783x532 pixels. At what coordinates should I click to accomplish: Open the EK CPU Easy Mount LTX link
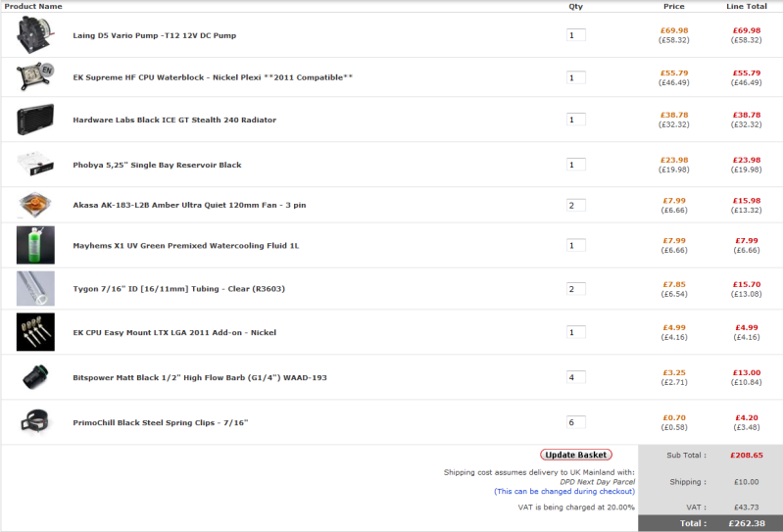[174, 332]
